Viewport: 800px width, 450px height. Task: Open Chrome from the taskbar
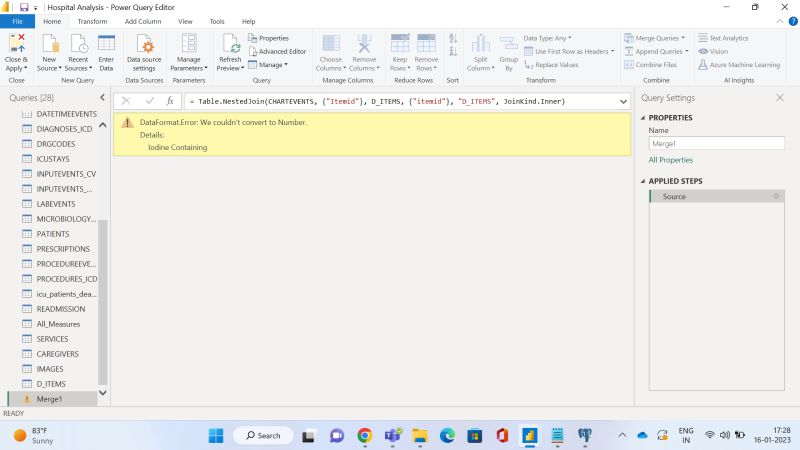click(x=364, y=436)
